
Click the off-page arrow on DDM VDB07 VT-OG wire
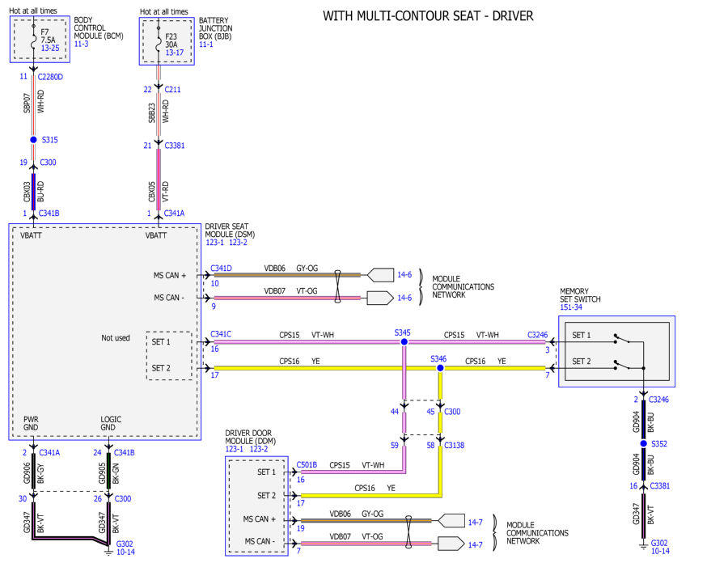[x=451, y=544]
